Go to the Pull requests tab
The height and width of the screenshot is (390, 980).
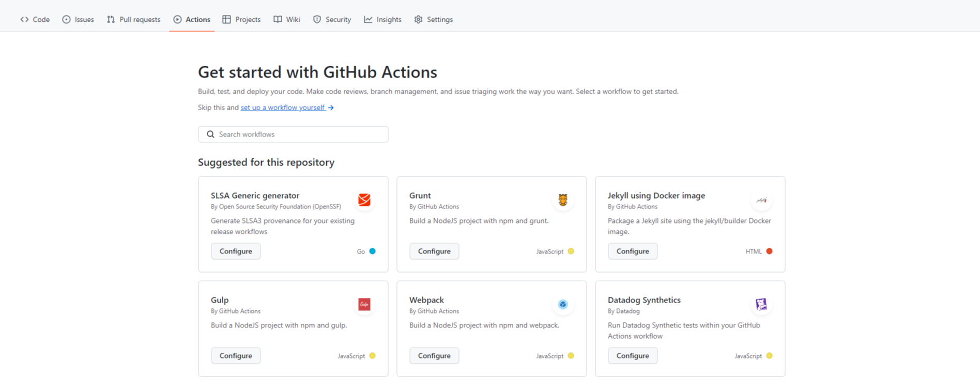click(x=133, y=19)
